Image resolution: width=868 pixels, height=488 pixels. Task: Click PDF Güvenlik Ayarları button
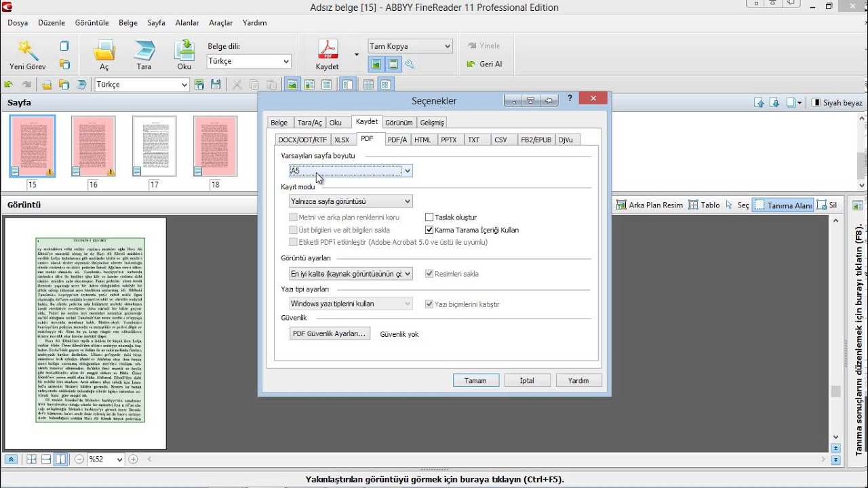click(330, 333)
